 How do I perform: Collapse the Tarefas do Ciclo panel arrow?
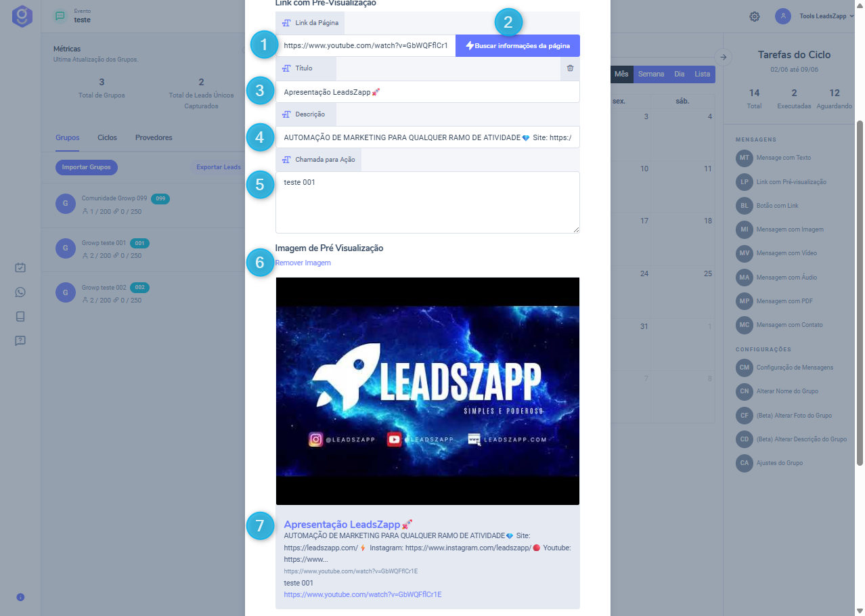point(723,57)
